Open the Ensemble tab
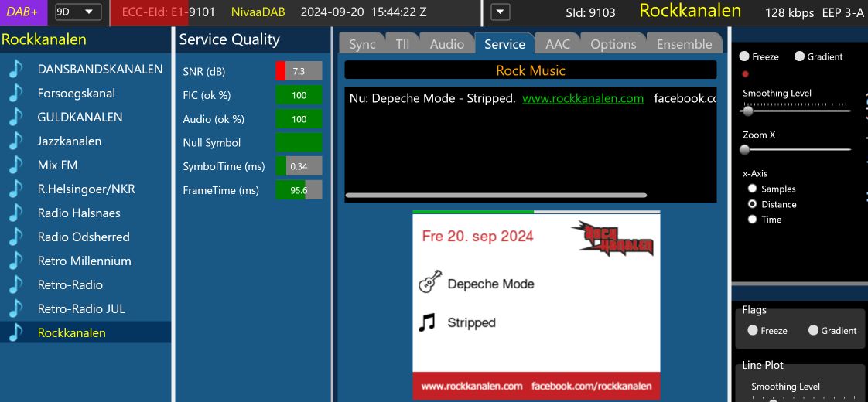The height and width of the screenshot is (402, 868). tap(684, 44)
